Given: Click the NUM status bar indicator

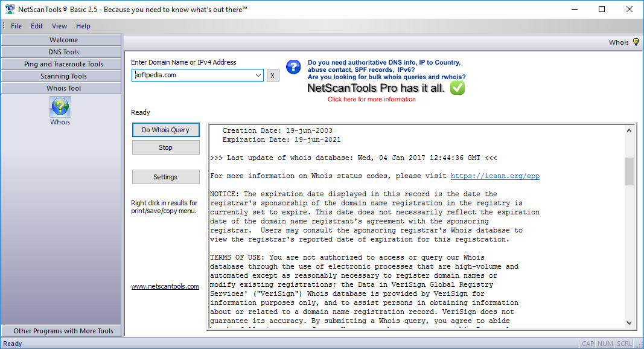Looking at the screenshot, I should click(x=605, y=344).
